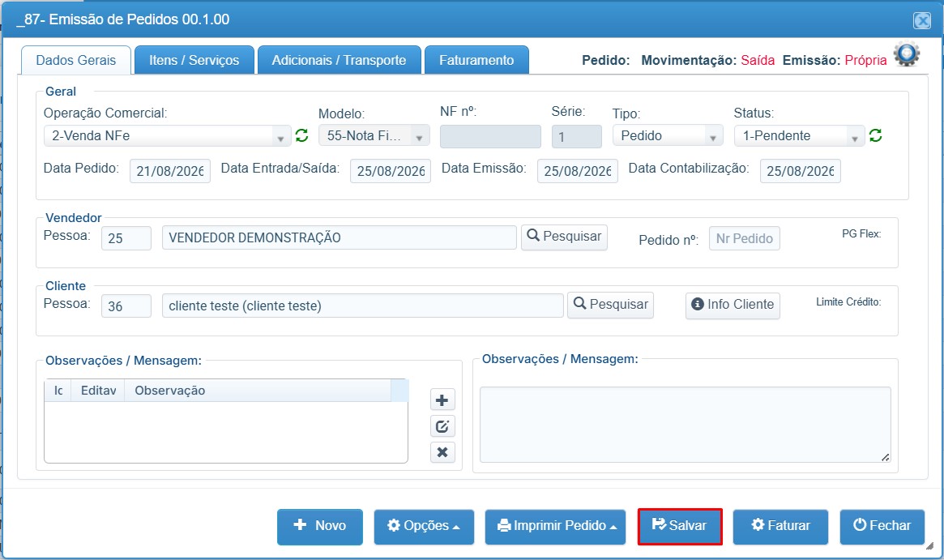Screen dimensions: 944x560
Task: Open the Operação Comercial dropdown
Action: pyautogui.click(x=168, y=136)
